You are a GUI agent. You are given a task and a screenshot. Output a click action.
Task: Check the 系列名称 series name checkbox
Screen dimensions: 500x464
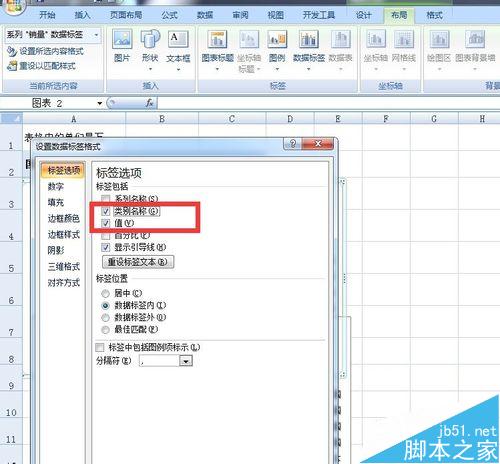[x=106, y=199]
